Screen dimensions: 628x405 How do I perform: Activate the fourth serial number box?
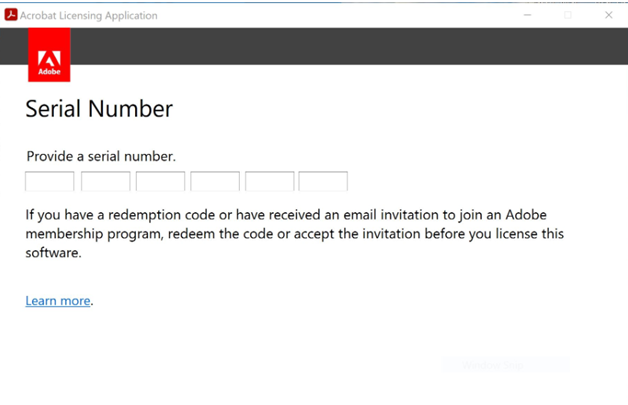click(x=215, y=181)
